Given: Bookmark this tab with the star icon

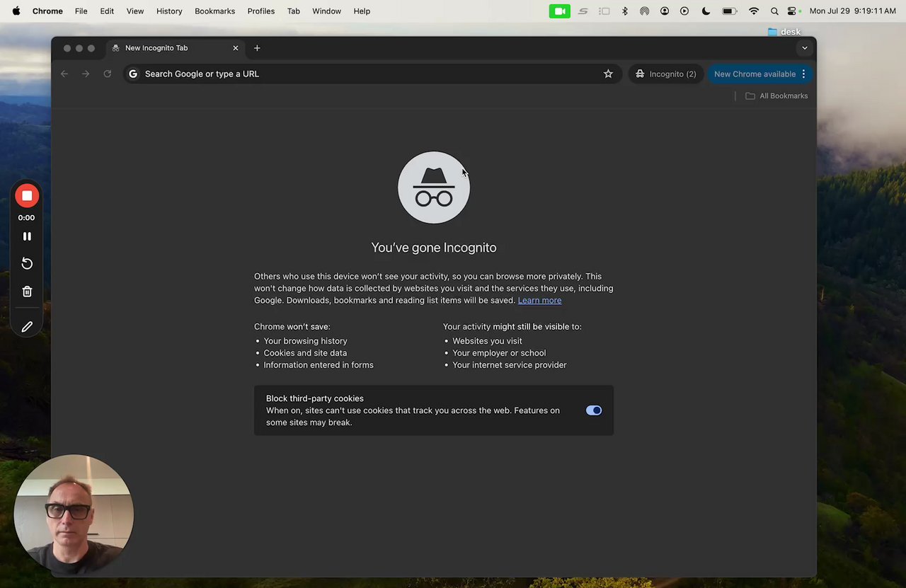Looking at the screenshot, I should pyautogui.click(x=608, y=74).
